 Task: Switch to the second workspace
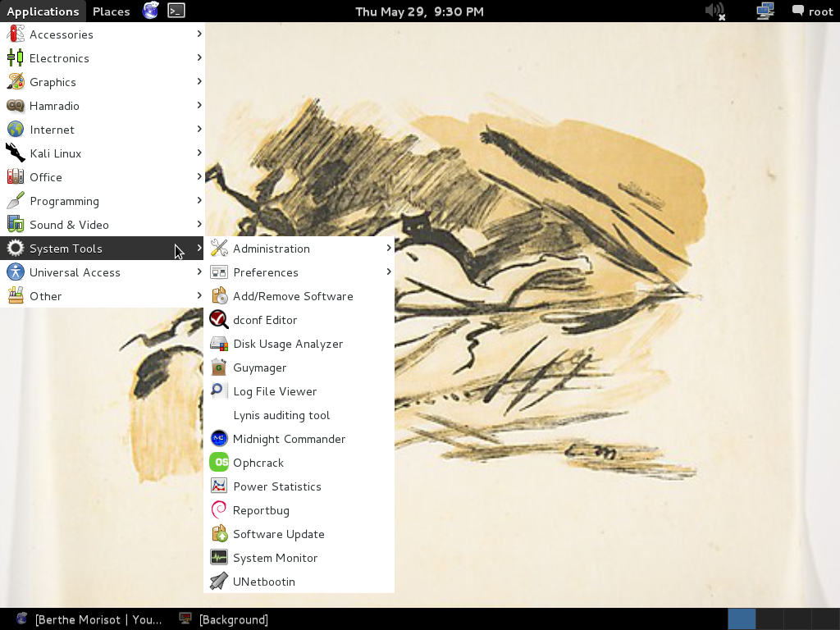[769, 619]
